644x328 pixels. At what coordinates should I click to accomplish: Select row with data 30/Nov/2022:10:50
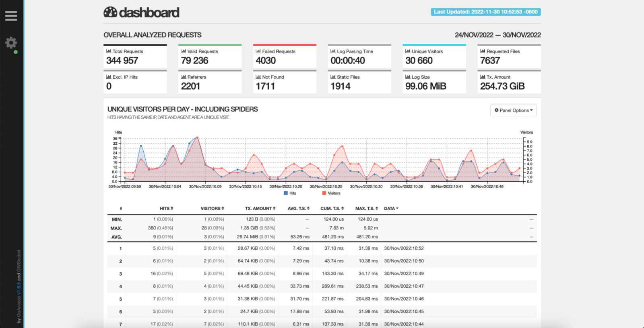[322, 261]
